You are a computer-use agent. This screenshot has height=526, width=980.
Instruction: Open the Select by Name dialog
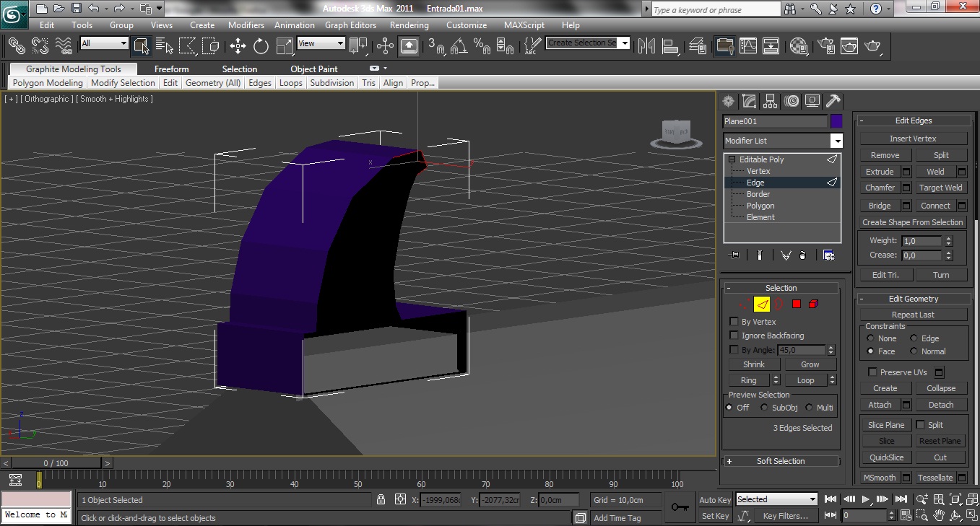coord(165,46)
